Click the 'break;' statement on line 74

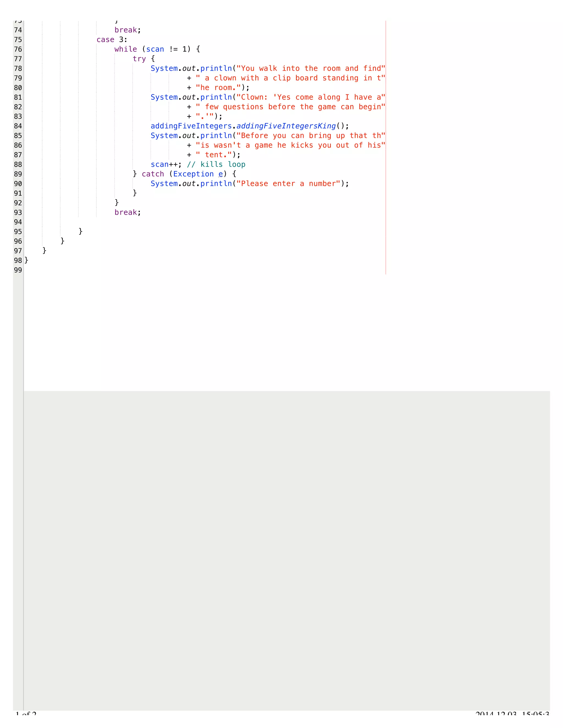[127, 30]
